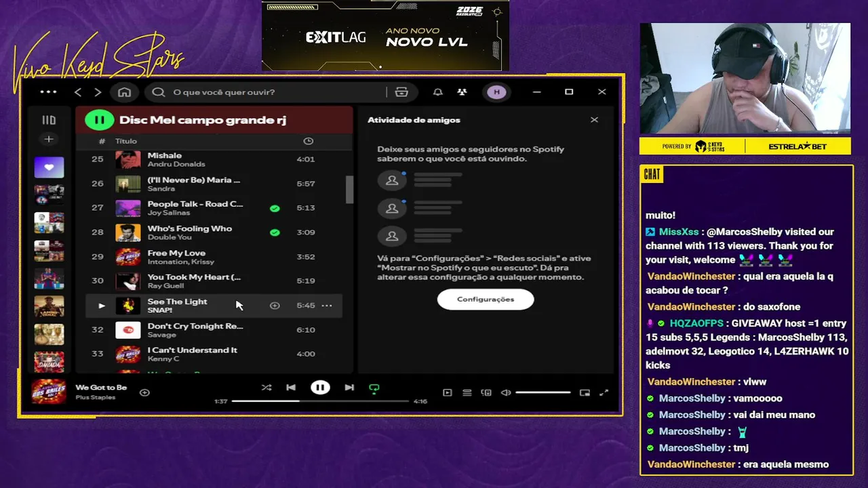Select track 'Don't Cry Tonight Re...'

(214, 330)
